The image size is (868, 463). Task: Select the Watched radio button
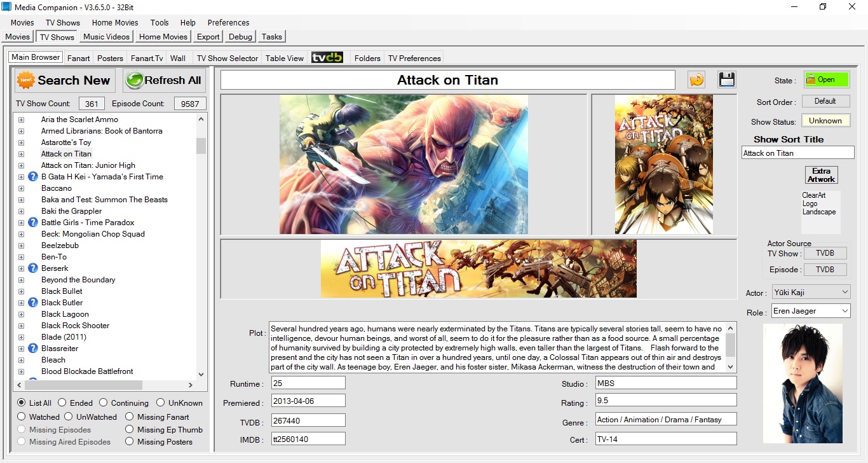22,417
